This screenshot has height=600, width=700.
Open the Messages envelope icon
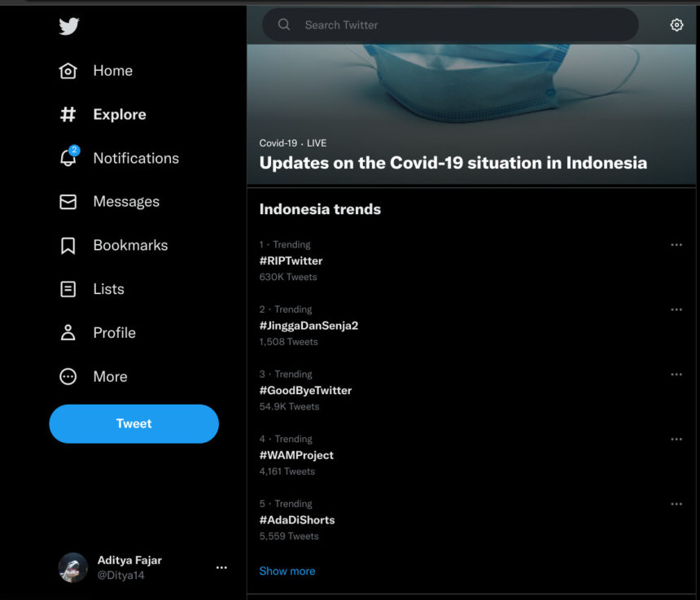pos(68,202)
